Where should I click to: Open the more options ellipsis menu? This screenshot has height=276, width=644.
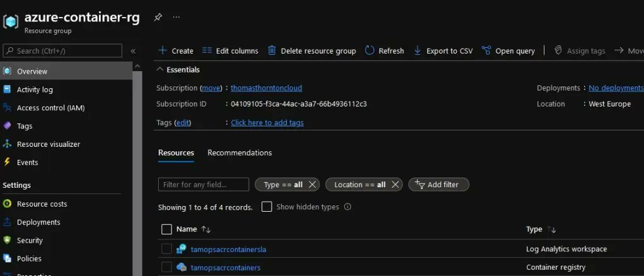point(176,17)
